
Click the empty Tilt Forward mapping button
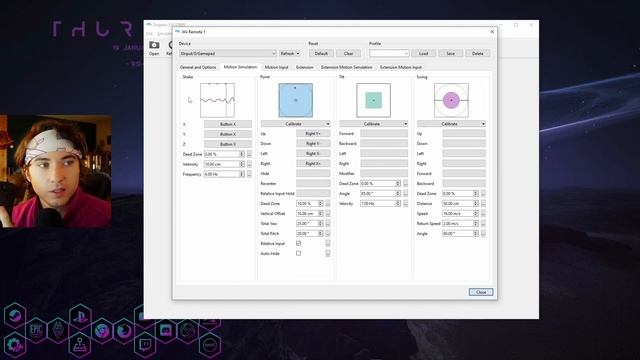tap(384, 133)
